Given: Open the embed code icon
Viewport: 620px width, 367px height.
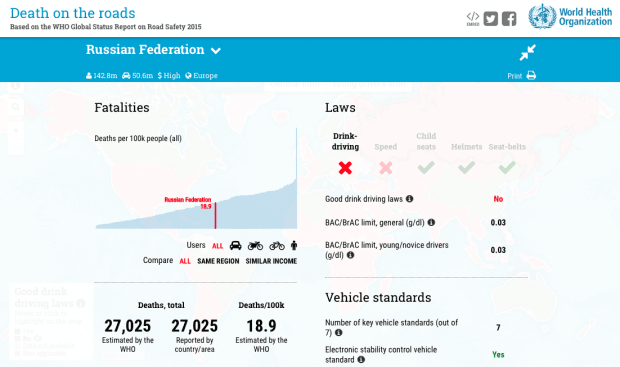Looking at the screenshot, I should tap(473, 19).
